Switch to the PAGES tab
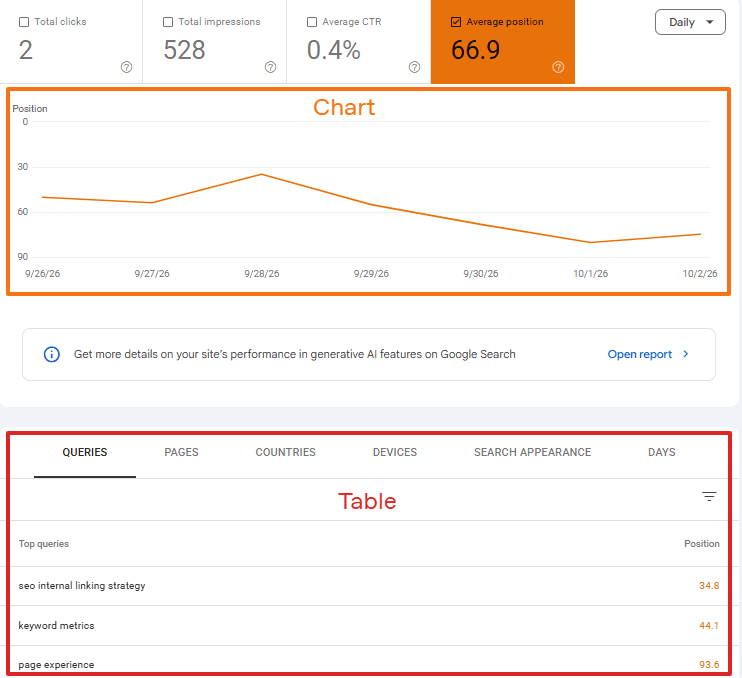Image resolution: width=742 pixels, height=678 pixels. click(181, 452)
